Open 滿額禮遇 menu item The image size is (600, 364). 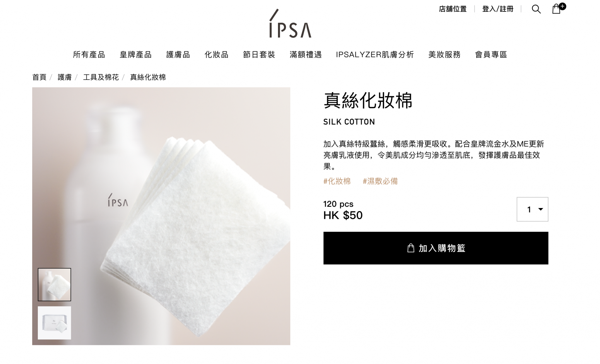[306, 55]
